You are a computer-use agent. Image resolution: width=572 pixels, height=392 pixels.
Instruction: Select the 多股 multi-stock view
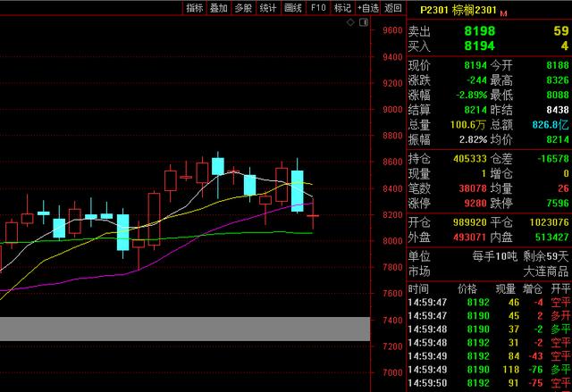tap(243, 8)
